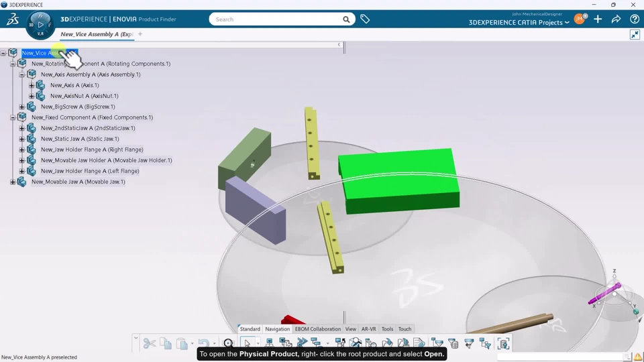This screenshot has height=362, width=644.
Task: Click the tag icon next to search
Action: 365,19
